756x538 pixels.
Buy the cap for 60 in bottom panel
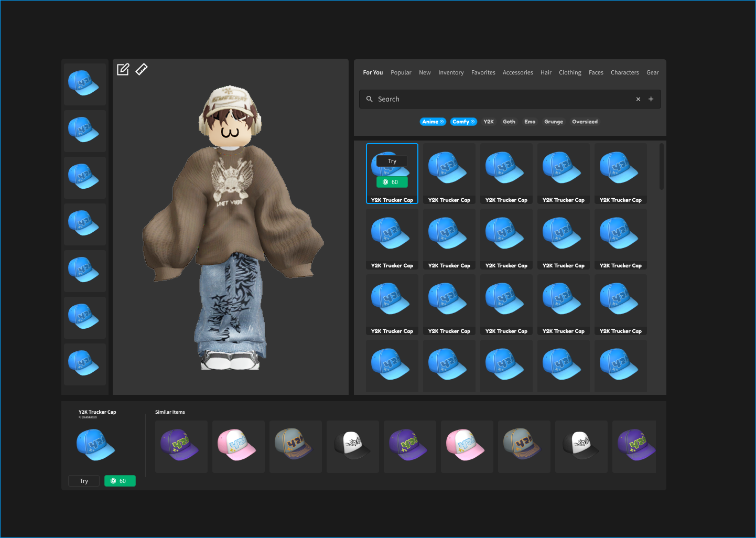(120, 481)
